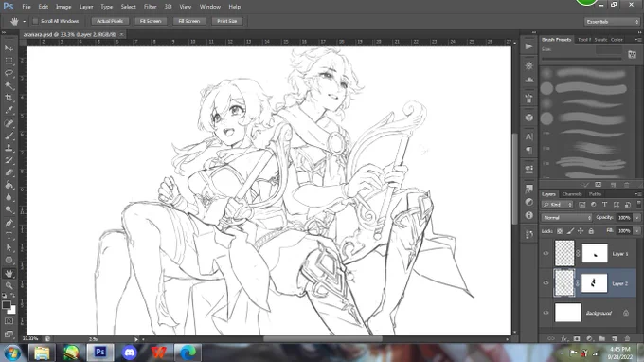644x362 pixels.
Task: Click the foreground color swatch
Action: 7,305
